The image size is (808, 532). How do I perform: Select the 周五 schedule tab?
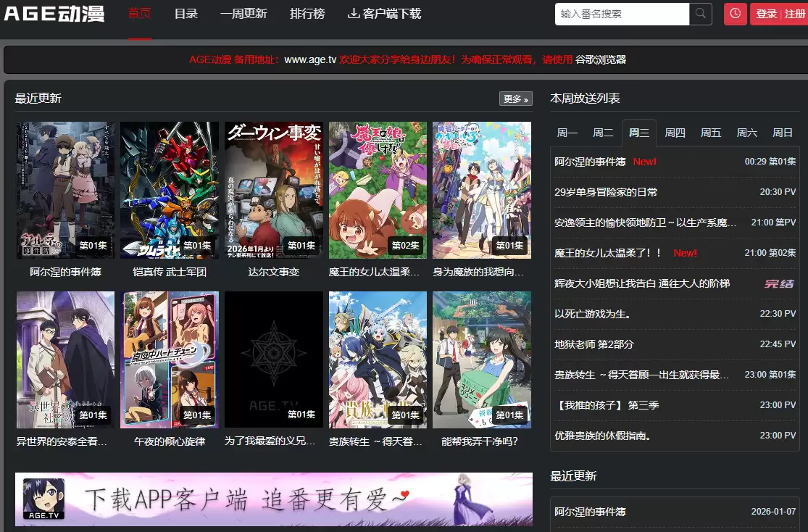point(711,133)
